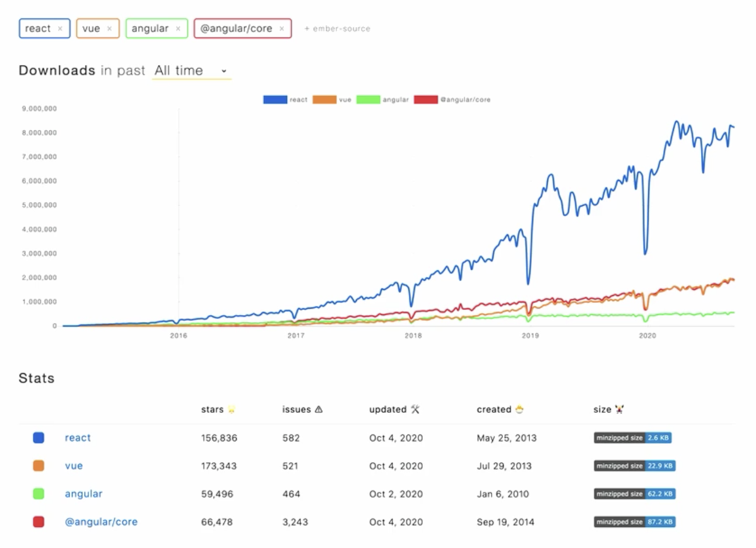Open the angular package link in Stats

[x=83, y=494]
